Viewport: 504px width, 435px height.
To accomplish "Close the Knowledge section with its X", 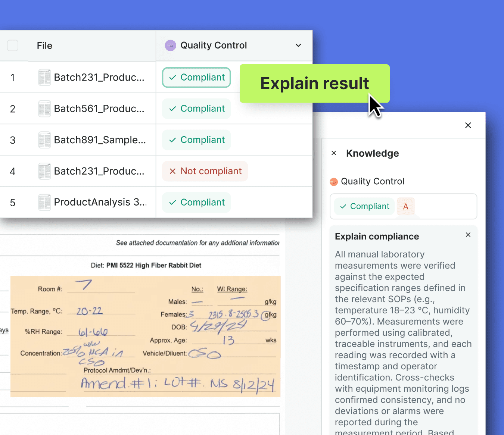I will pos(334,153).
